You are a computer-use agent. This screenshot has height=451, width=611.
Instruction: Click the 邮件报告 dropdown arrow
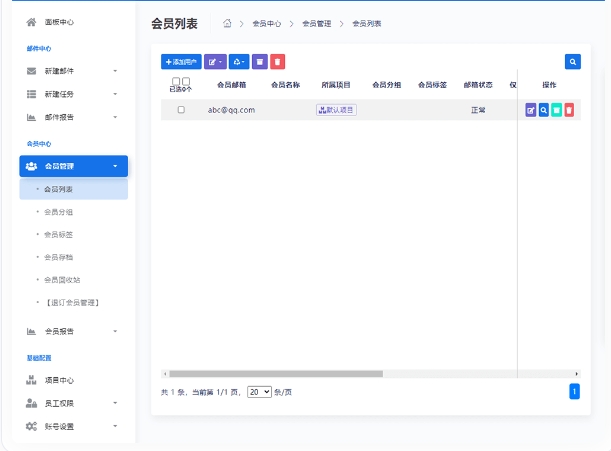tap(115, 117)
